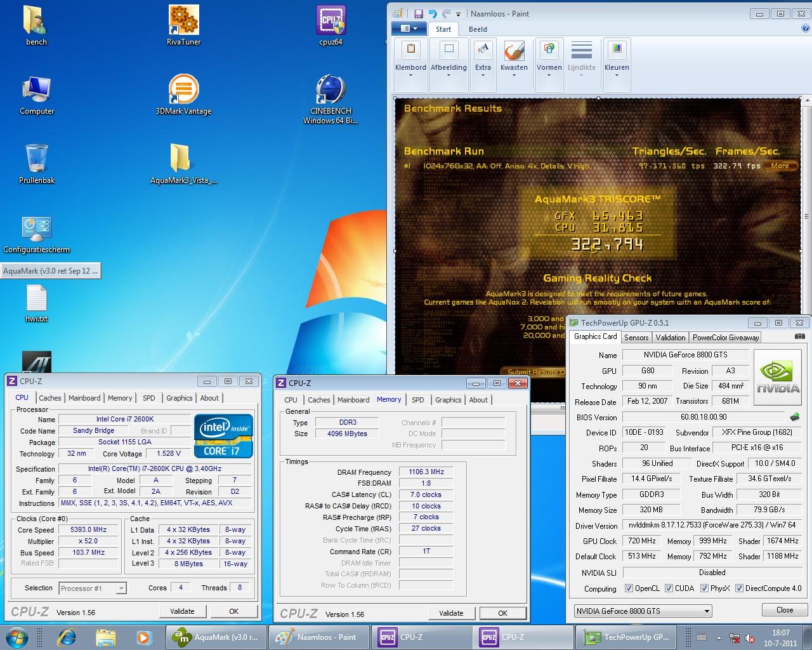Click the BIOS Version field in GPU-Z
Image resolution: width=812 pixels, height=650 pixels.
pos(704,417)
